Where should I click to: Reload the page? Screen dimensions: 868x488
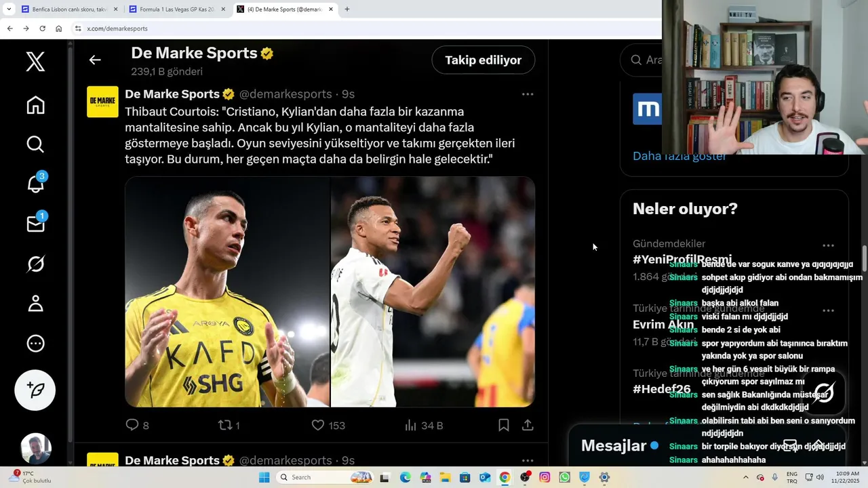(42, 28)
